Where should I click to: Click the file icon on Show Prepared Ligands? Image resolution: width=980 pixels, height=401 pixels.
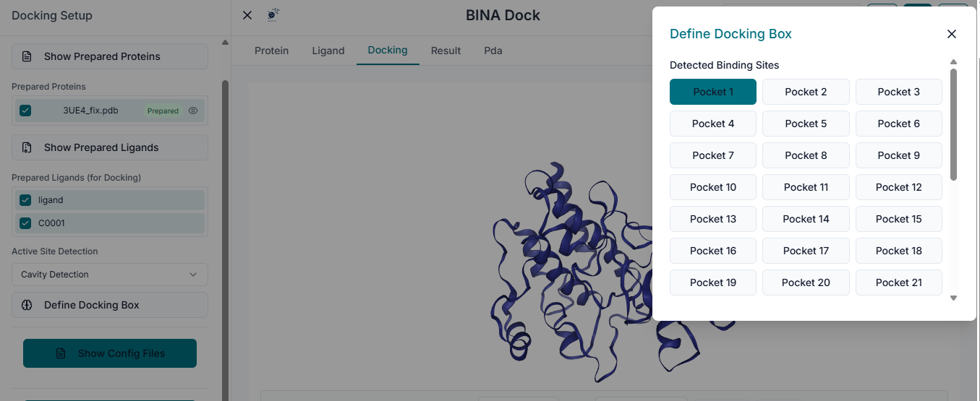[x=27, y=147]
